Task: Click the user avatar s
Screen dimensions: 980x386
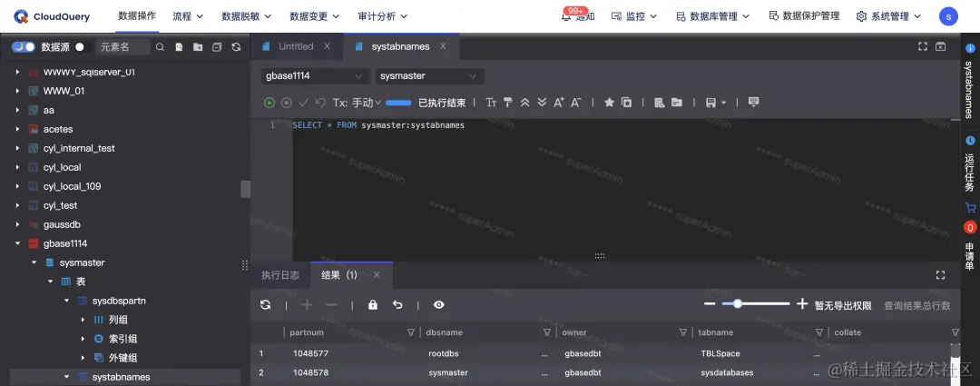Action: click(948, 17)
